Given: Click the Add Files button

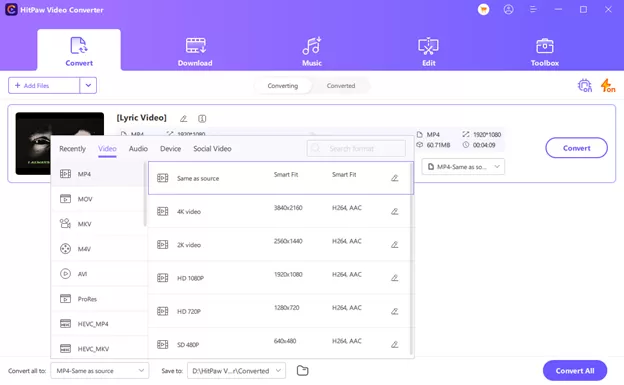Looking at the screenshot, I should 44,86.
